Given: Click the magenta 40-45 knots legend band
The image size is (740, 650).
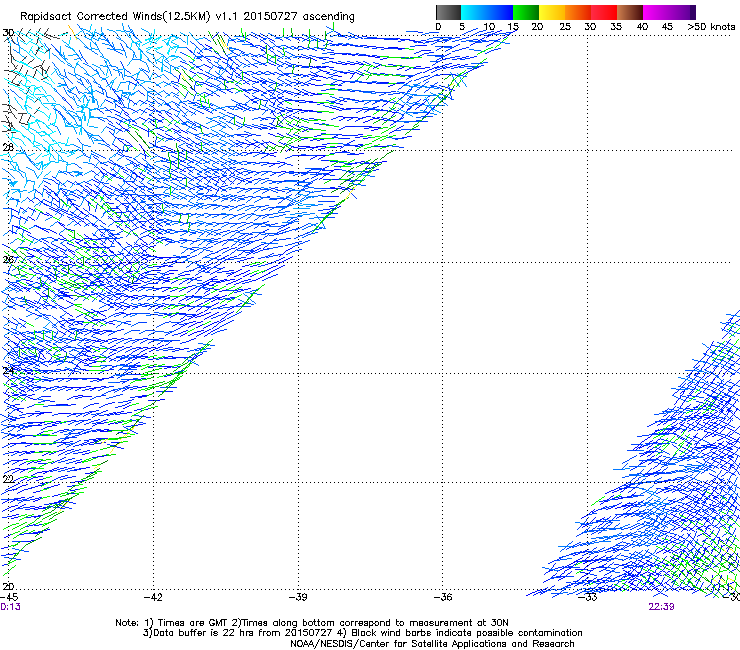Looking at the screenshot, I should [656, 12].
